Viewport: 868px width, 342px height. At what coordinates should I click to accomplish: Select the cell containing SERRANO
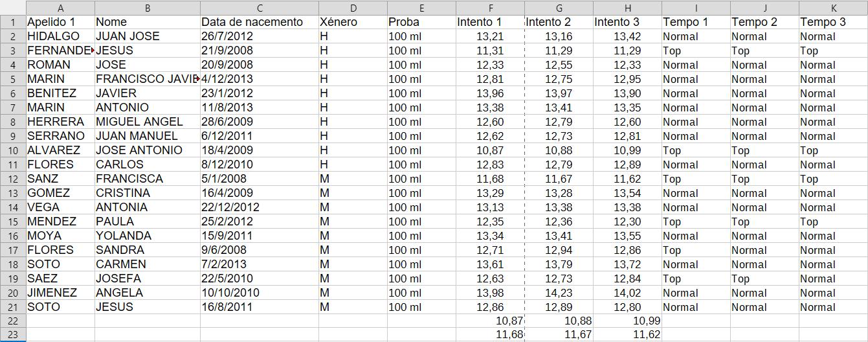[60, 136]
